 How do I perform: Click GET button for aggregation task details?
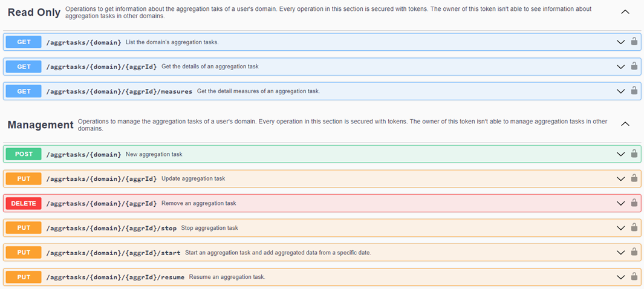(x=24, y=66)
